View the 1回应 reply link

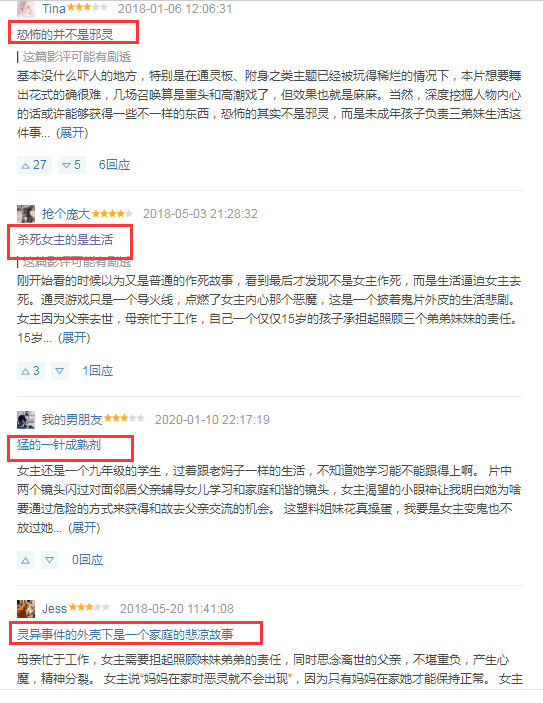click(97, 371)
